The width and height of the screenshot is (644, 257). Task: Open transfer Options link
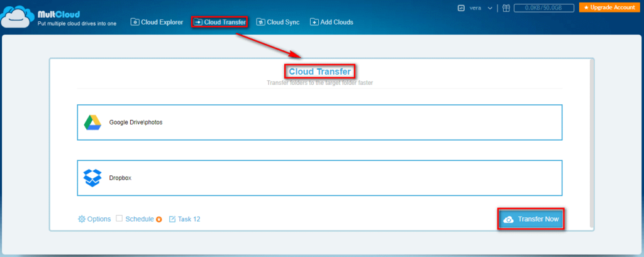click(x=94, y=219)
